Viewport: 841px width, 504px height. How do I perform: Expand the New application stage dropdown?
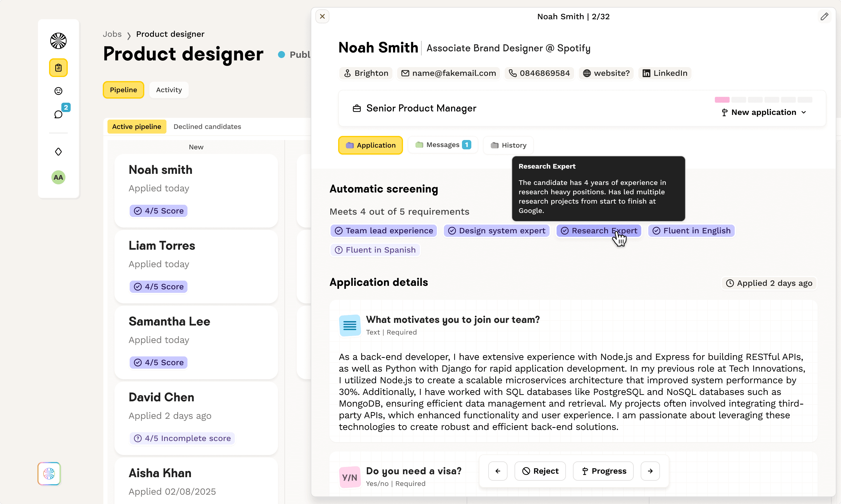tap(764, 112)
